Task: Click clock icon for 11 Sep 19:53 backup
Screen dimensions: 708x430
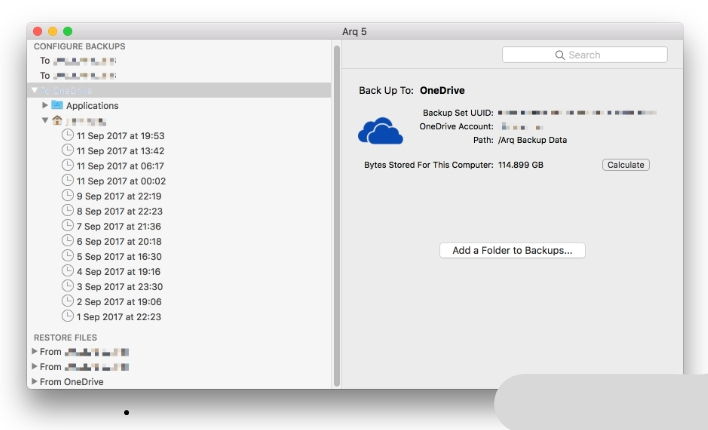Action: [x=68, y=135]
